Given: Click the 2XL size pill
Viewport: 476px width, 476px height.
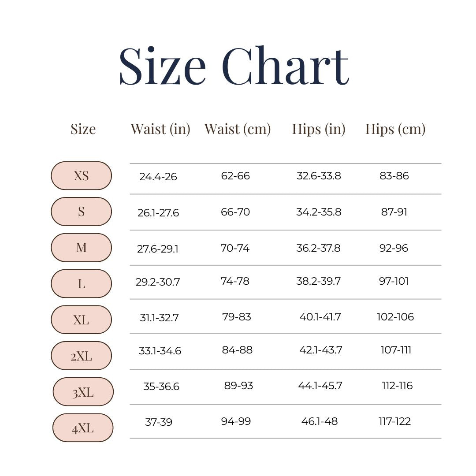Looking at the screenshot, I should pyautogui.click(x=82, y=356).
